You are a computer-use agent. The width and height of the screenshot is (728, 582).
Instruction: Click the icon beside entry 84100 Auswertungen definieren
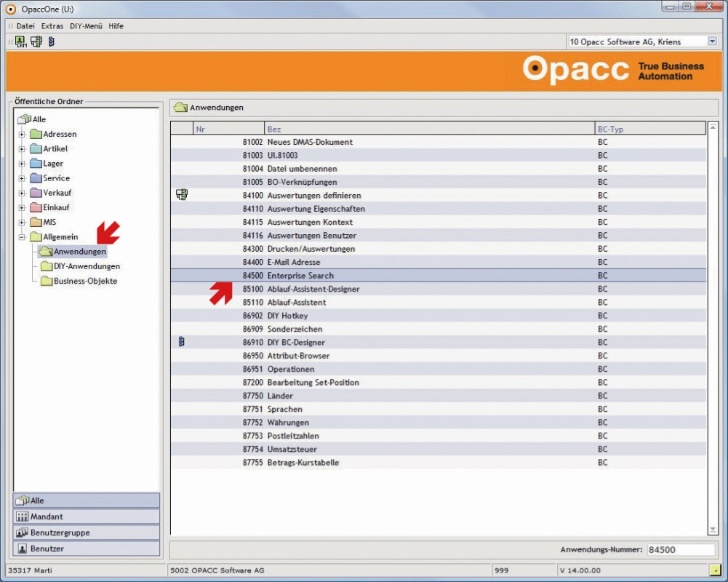point(181,195)
